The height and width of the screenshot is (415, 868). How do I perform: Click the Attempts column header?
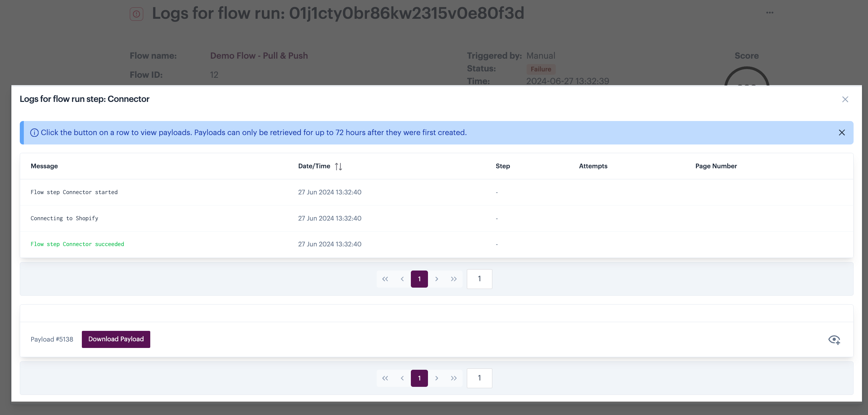(593, 166)
